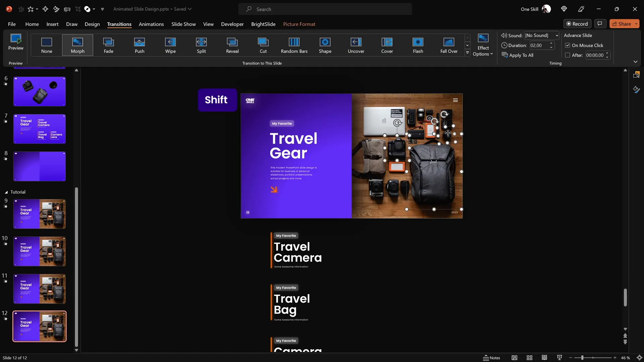Viewport: 644px width, 362px height.
Task: Open Reading View from status bar
Action: (x=544, y=358)
